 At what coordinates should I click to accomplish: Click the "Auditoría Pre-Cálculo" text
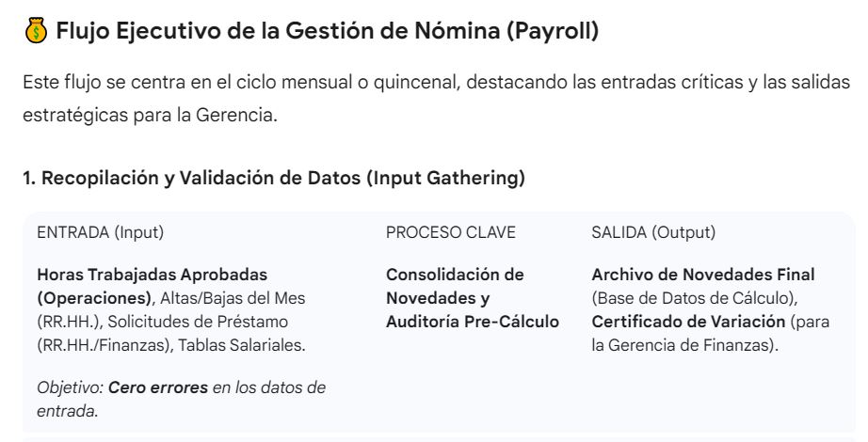(x=472, y=322)
